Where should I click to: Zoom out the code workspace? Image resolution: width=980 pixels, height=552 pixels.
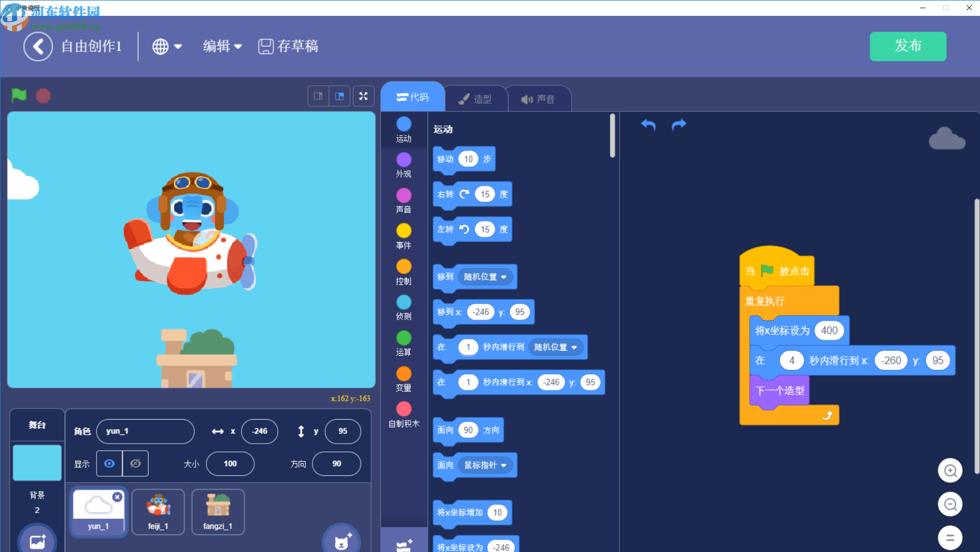coord(950,504)
